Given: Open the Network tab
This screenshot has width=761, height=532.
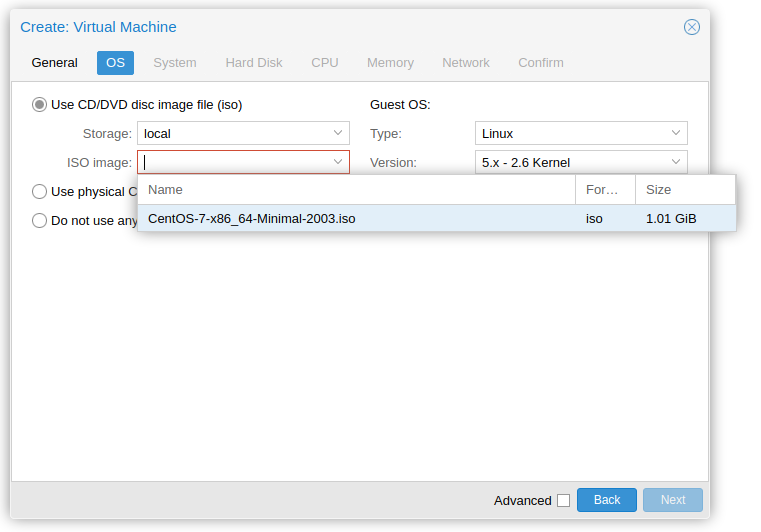Looking at the screenshot, I should (x=466, y=63).
